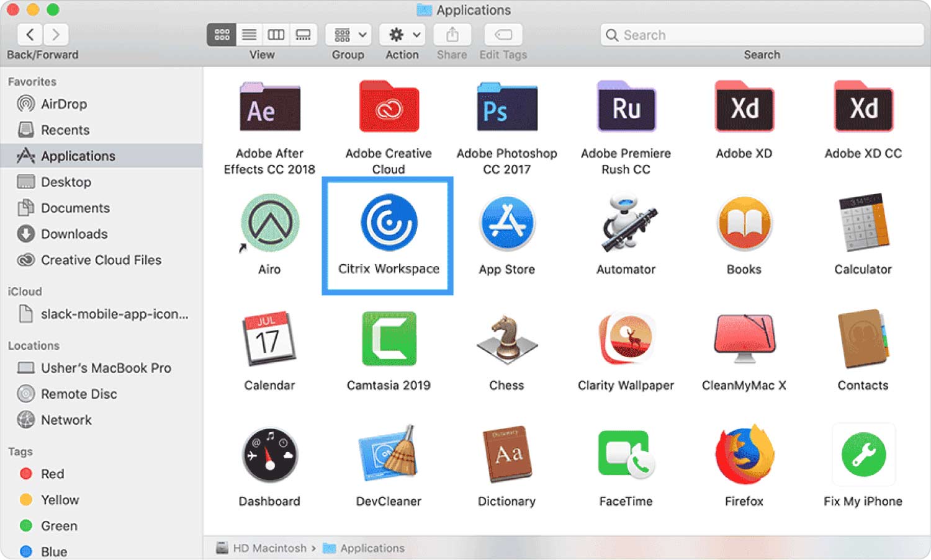Select the FaceTime app icon
This screenshot has height=560, width=931.
coord(626,455)
